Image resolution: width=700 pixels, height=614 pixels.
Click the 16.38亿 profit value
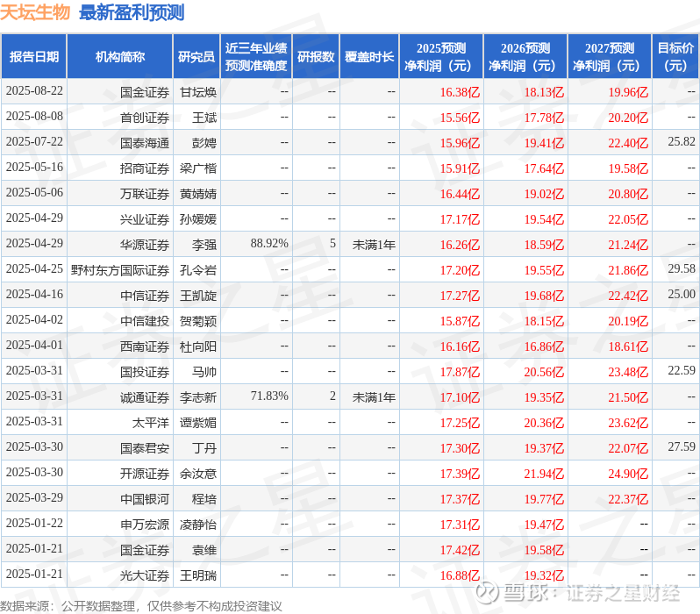460,92
